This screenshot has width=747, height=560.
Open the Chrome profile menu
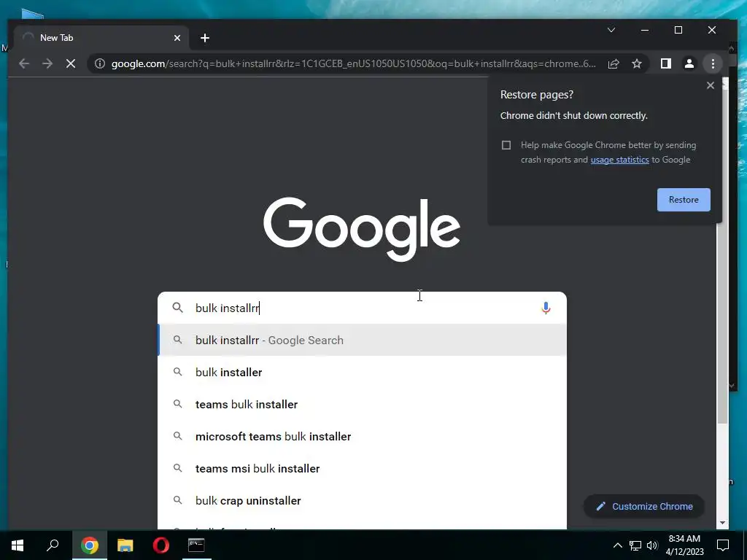[689, 63]
